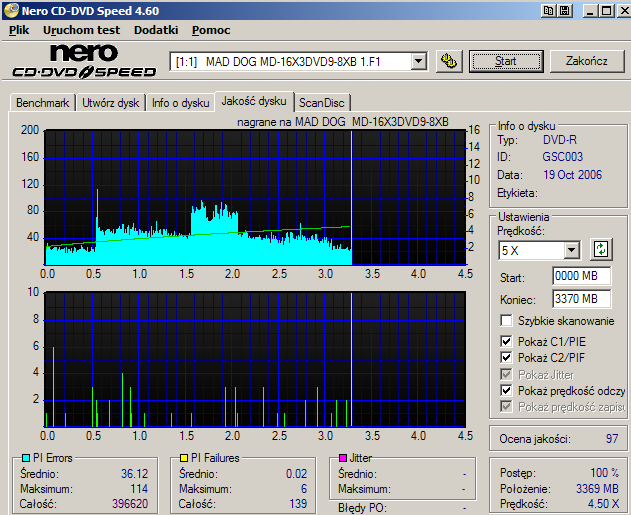Switch to the Info o dysku tab

[x=180, y=103]
